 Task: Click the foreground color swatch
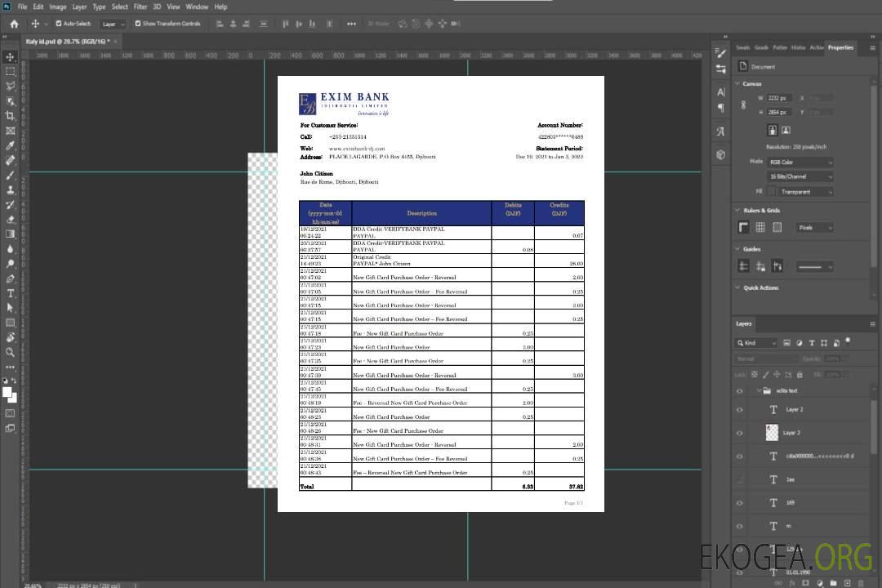(x=7, y=393)
